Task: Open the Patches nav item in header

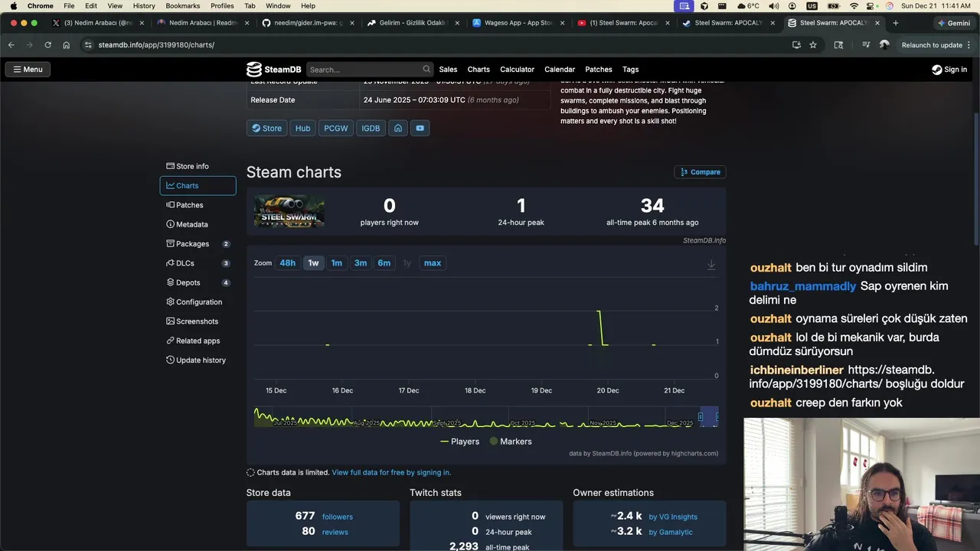Action: click(x=599, y=70)
